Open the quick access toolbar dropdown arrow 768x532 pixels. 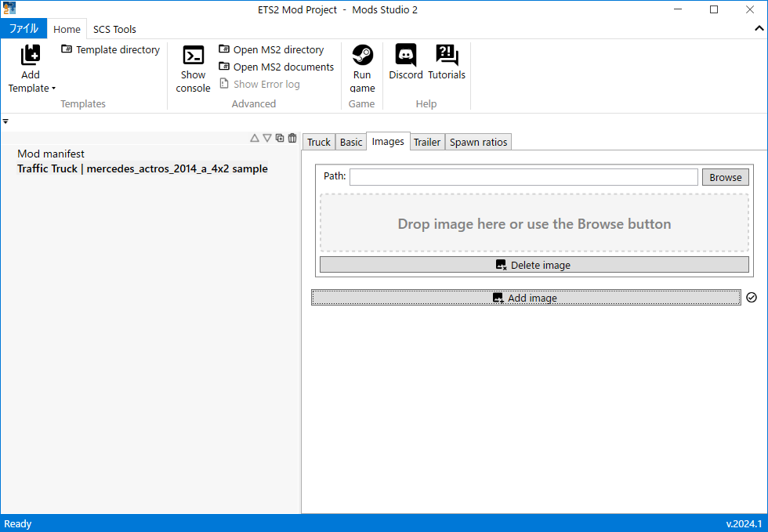pyautogui.click(x=5, y=121)
